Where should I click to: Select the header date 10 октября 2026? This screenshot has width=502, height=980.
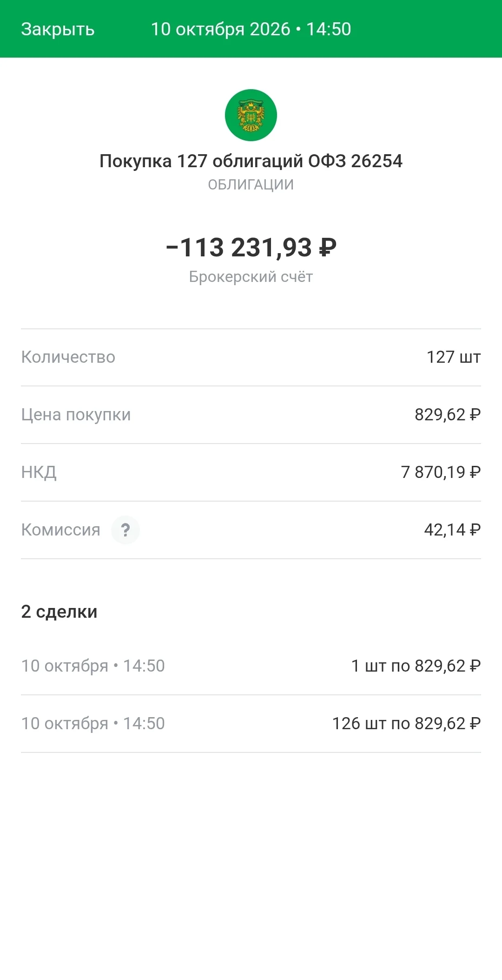(221, 29)
